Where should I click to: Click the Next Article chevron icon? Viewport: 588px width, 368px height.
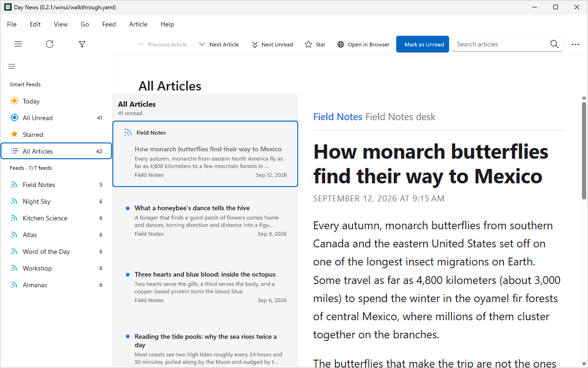coord(202,45)
